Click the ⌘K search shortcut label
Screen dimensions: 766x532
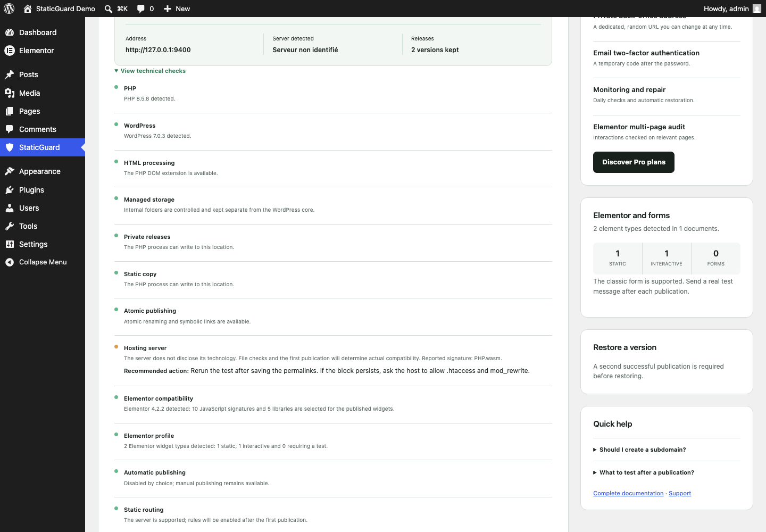(x=122, y=9)
